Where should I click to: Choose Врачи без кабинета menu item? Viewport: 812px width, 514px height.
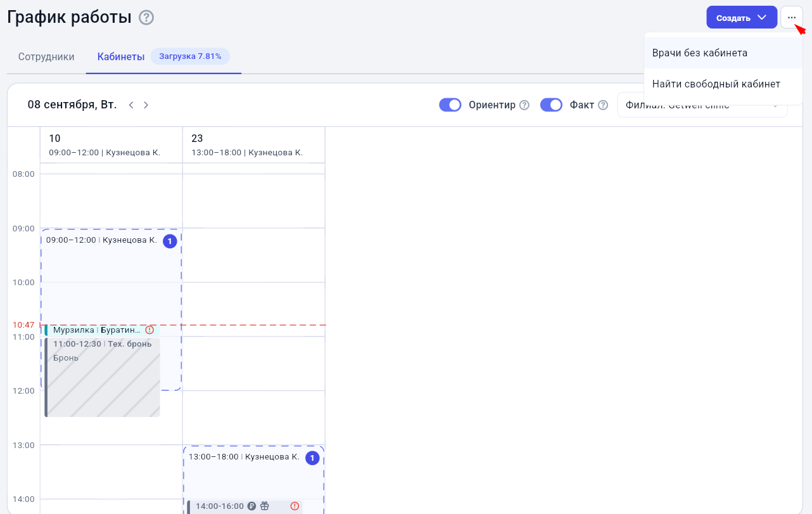[x=723, y=53]
